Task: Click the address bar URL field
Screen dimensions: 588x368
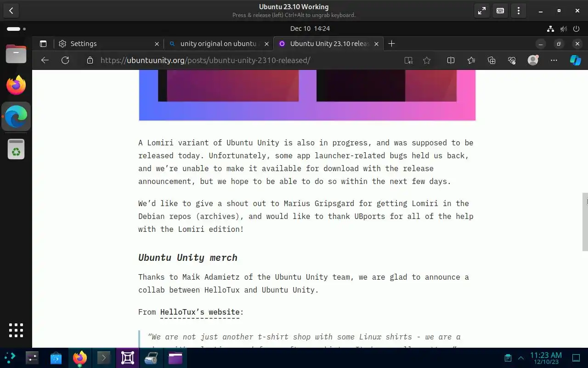Action: [205, 60]
